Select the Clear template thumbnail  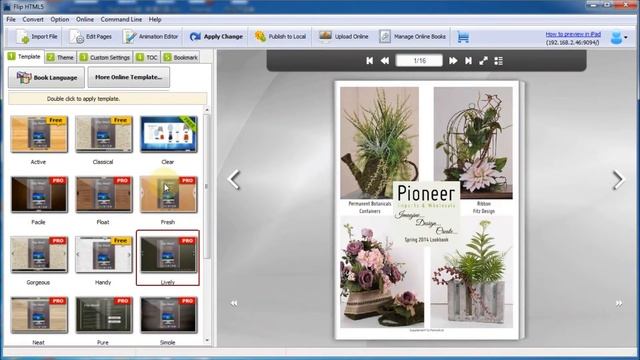pos(169,134)
